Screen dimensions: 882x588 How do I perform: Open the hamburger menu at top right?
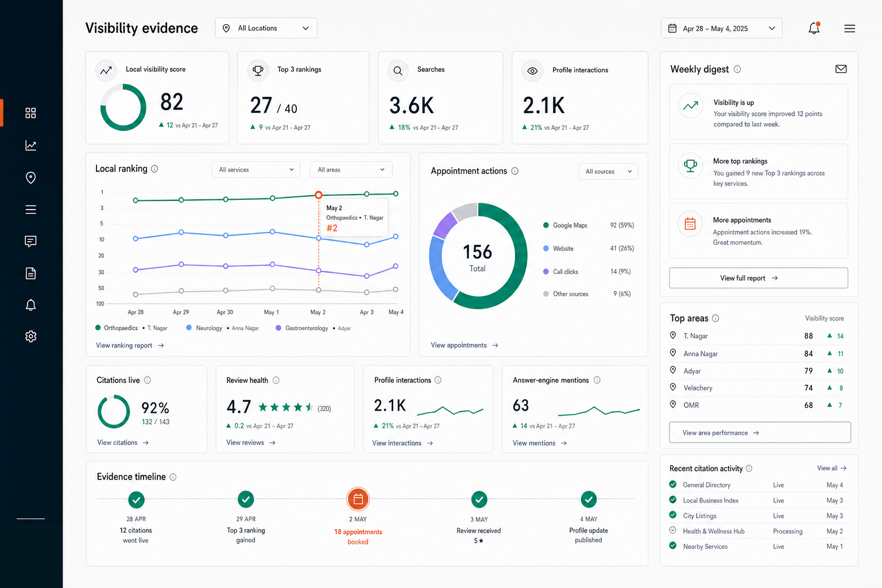[x=850, y=29]
